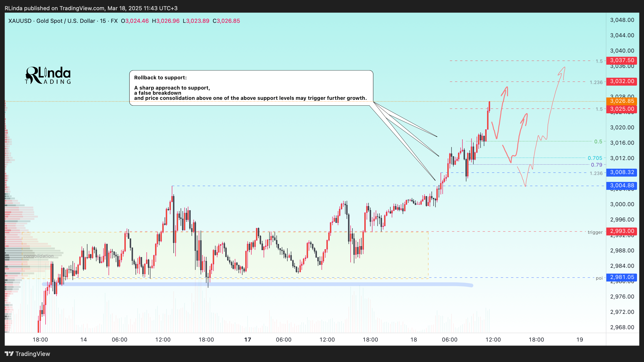The height and width of the screenshot is (362, 644).
Task: Click the blue 3,004.88 price label
Action: (x=622, y=186)
